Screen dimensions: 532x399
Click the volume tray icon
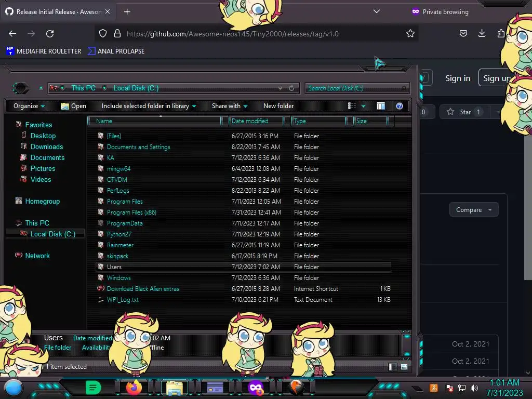coord(474,388)
